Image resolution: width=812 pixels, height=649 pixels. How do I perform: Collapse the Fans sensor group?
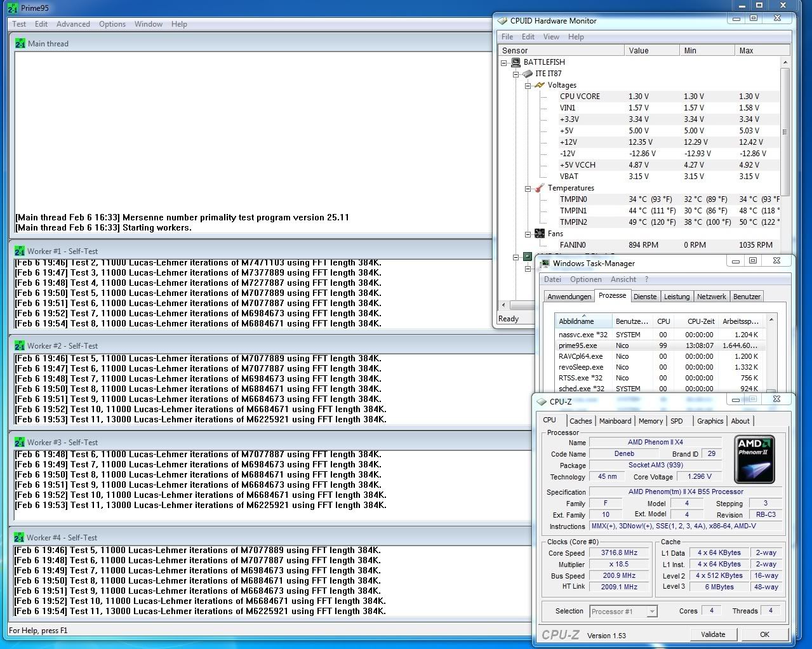pyautogui.click(x=528, y=234)
